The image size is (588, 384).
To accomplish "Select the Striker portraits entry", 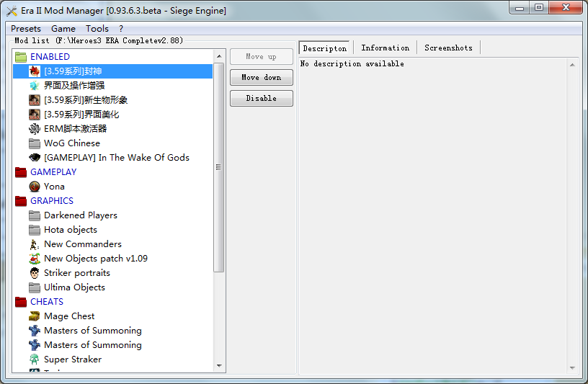I will pyautogui.click(x=77, y=273).
